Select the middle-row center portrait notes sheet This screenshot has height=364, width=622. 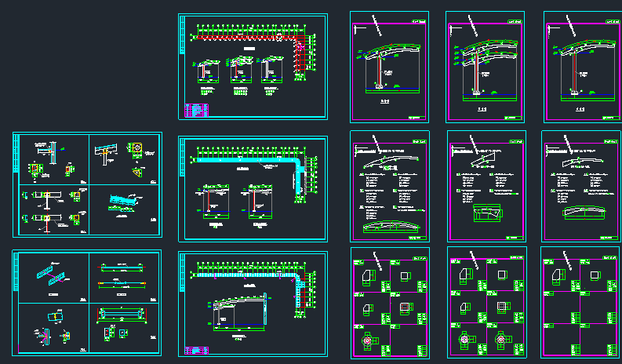click(486, 187)
